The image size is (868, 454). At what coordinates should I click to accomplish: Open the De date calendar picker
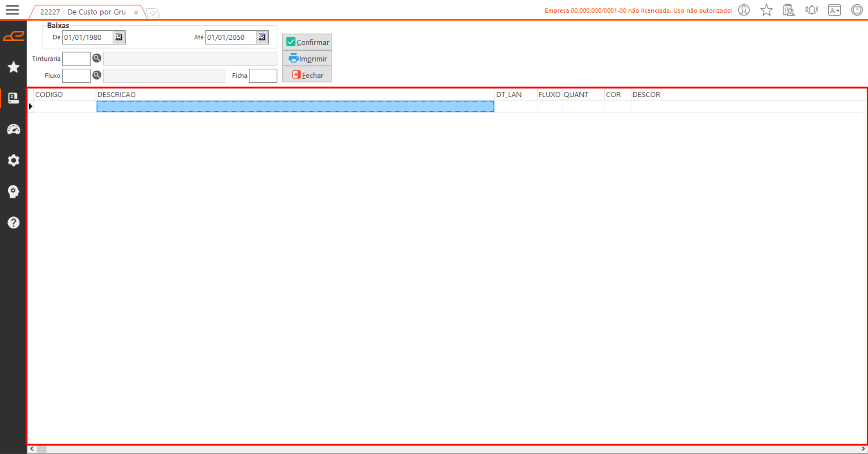tap(119, 38)
